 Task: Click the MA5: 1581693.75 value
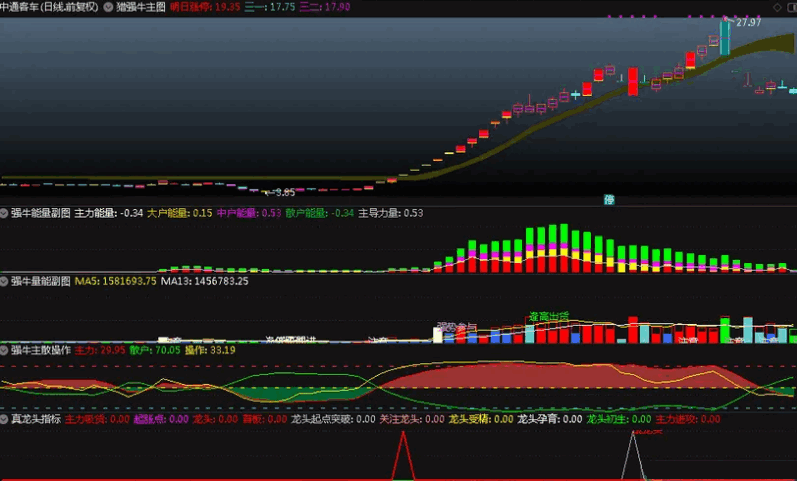tap(115, 281)
